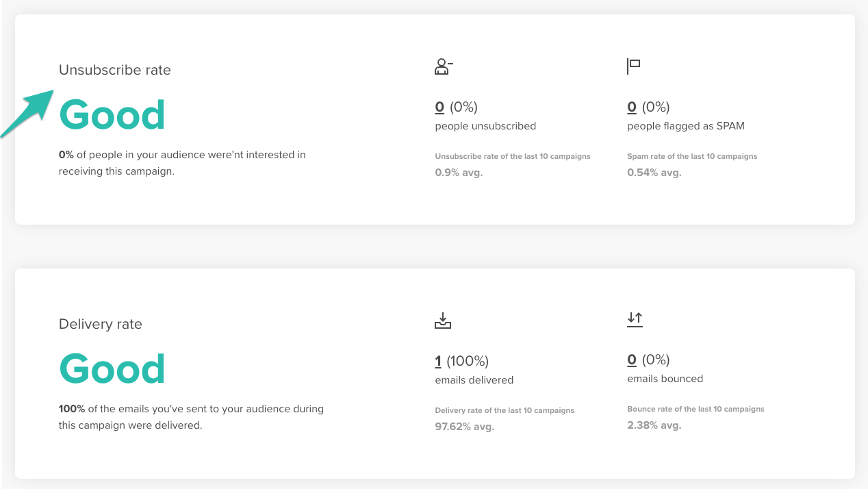Click the emails delivered inbox icon

[x=443, y=321]
